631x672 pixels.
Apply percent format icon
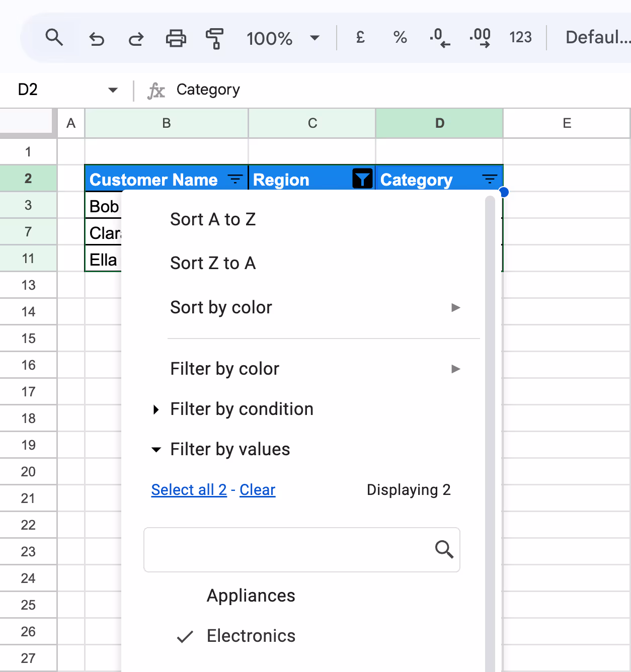click(400, 37)
